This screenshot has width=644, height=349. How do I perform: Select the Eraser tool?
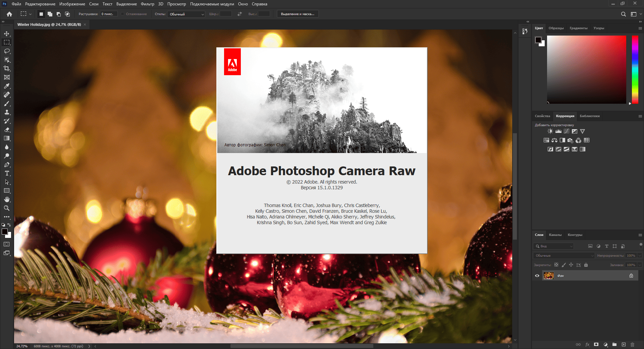[x=7, y=130]
